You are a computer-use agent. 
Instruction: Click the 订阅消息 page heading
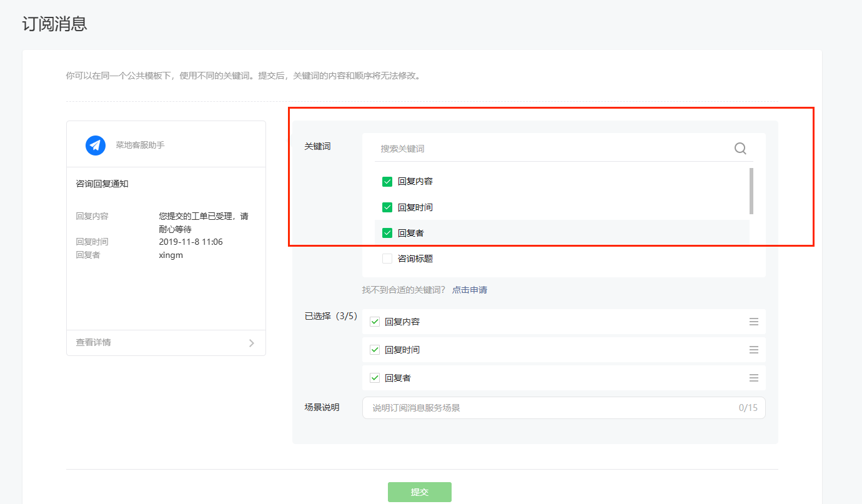click(54, 24)
